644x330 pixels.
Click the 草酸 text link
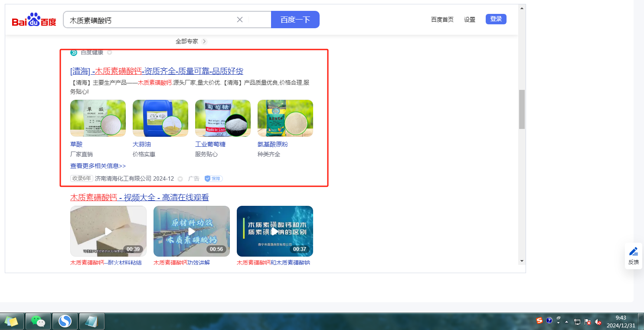coord(76,144)
